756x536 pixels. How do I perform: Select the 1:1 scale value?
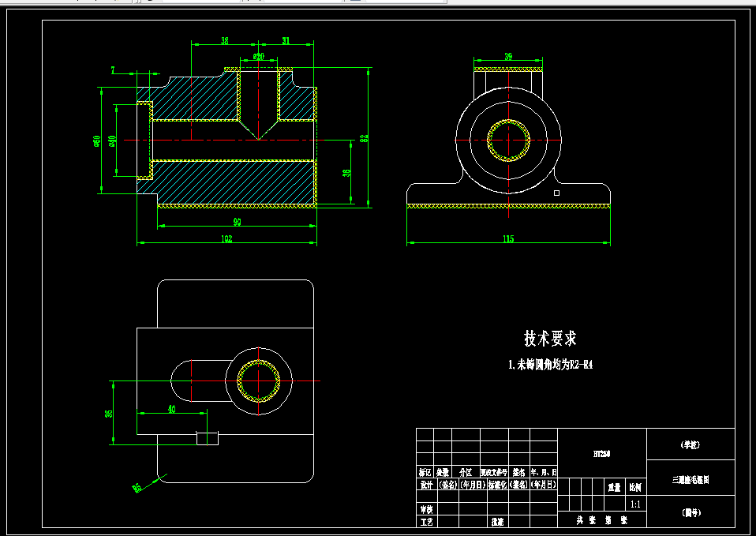(635, 504)
